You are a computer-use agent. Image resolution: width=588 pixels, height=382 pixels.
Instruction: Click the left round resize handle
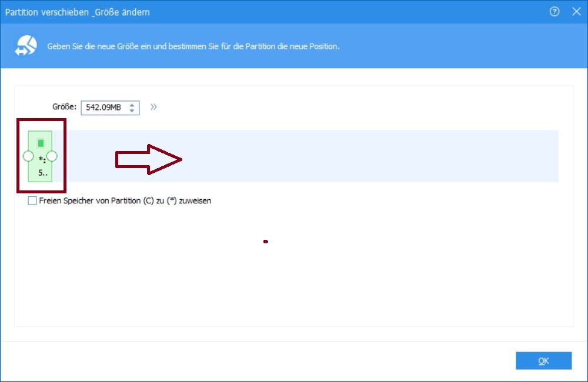pyautogui.click(x=28, y=156)
